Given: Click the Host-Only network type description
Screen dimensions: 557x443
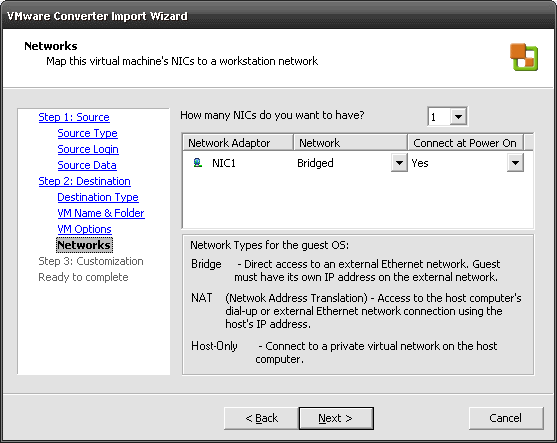Looking at the screenshot, I should (x=344, y=352).
